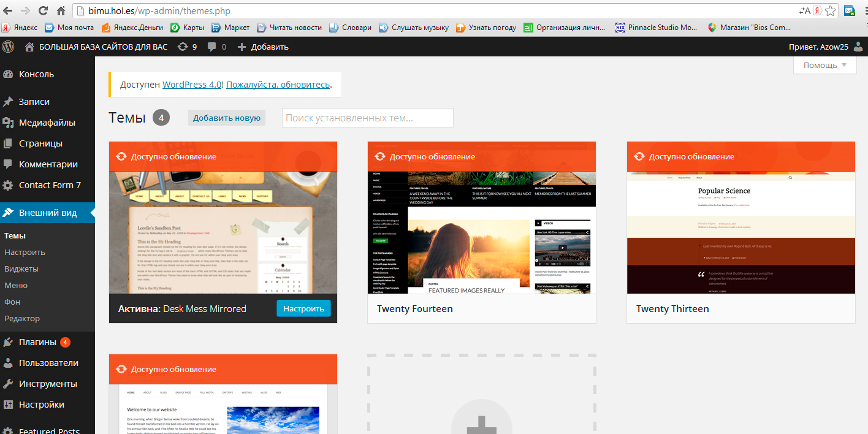Click the theme count badge 4
This screenshot has height=434, width=868.
(161, 118)
